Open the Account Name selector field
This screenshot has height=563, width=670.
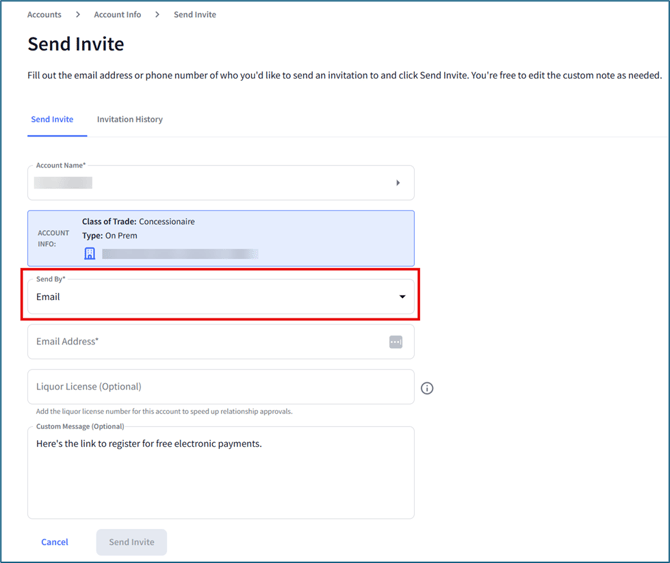[210, 183]
